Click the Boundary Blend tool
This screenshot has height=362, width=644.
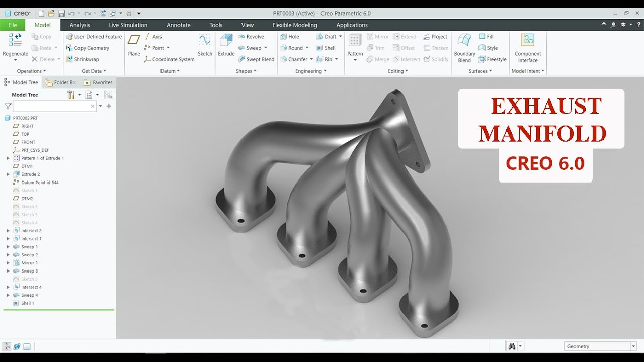tap(464, 48)
